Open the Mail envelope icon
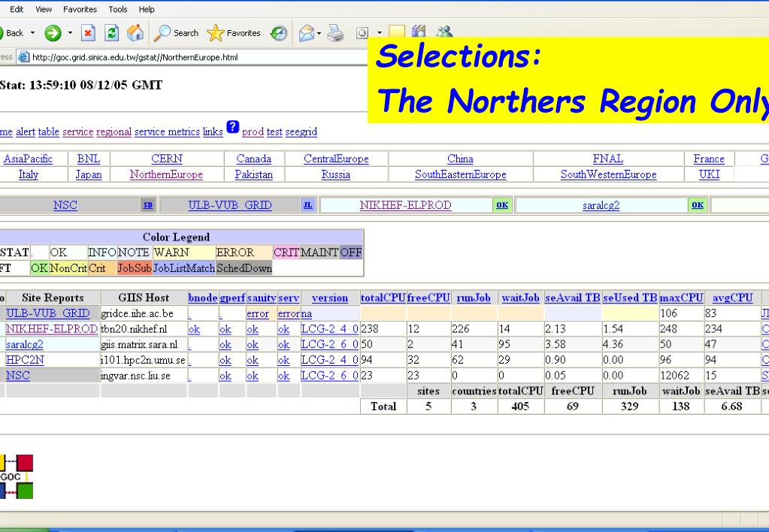This screenshot has height=532, width=769. (307, 33)
